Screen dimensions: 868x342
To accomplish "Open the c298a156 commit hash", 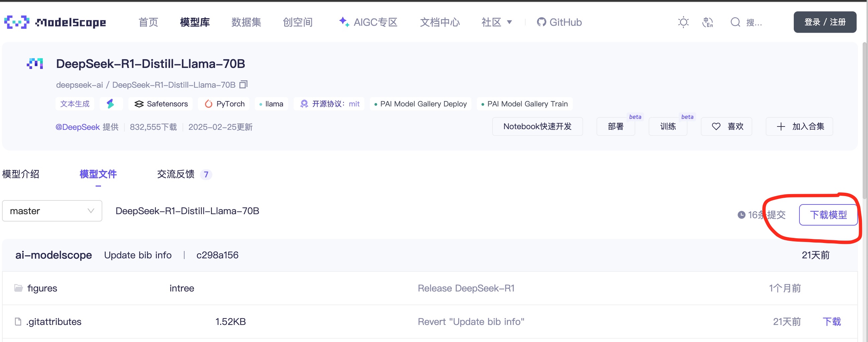I will pyautogui.click(x=217, y=255).
